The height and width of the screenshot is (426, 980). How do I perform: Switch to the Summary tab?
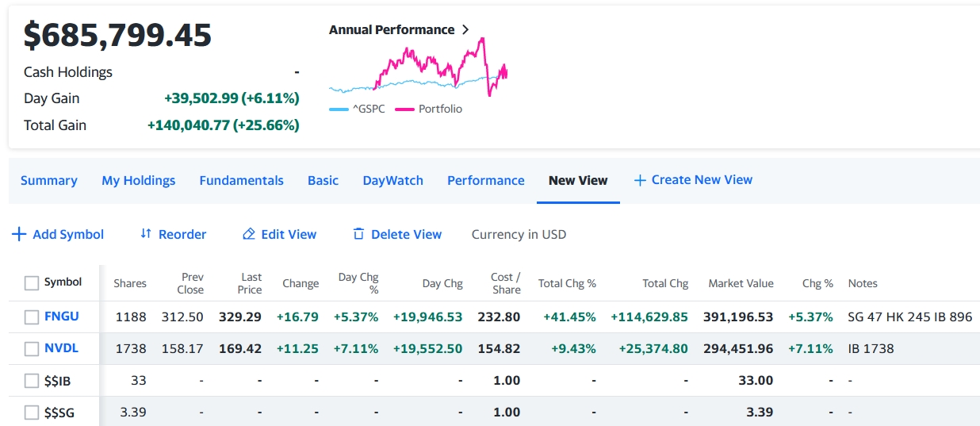(48, 180)
